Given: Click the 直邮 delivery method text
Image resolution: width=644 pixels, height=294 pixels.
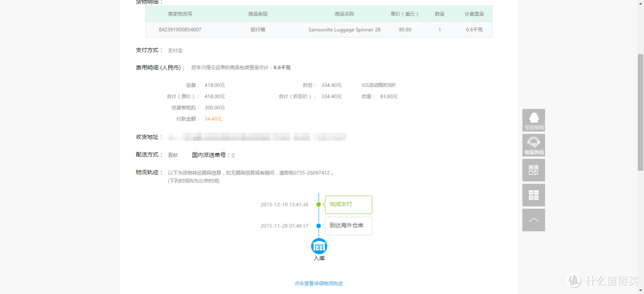Looking at the screenshot, I should coord(172,155).
